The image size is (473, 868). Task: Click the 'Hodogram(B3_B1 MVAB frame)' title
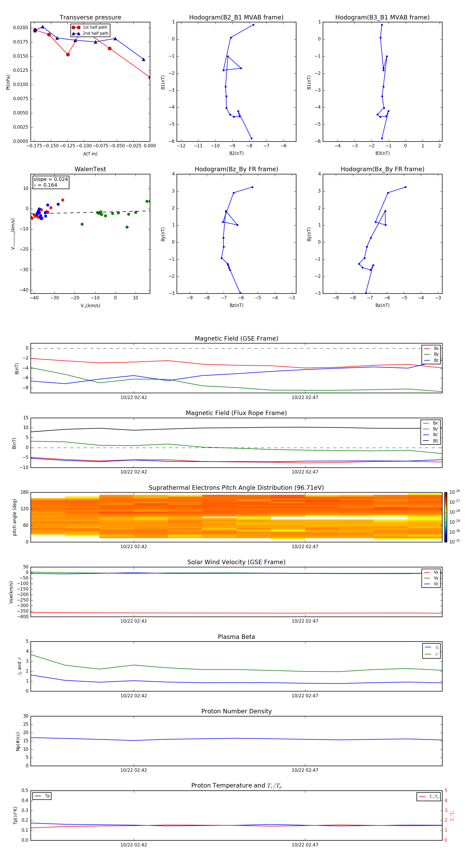(x=382, y=17)
